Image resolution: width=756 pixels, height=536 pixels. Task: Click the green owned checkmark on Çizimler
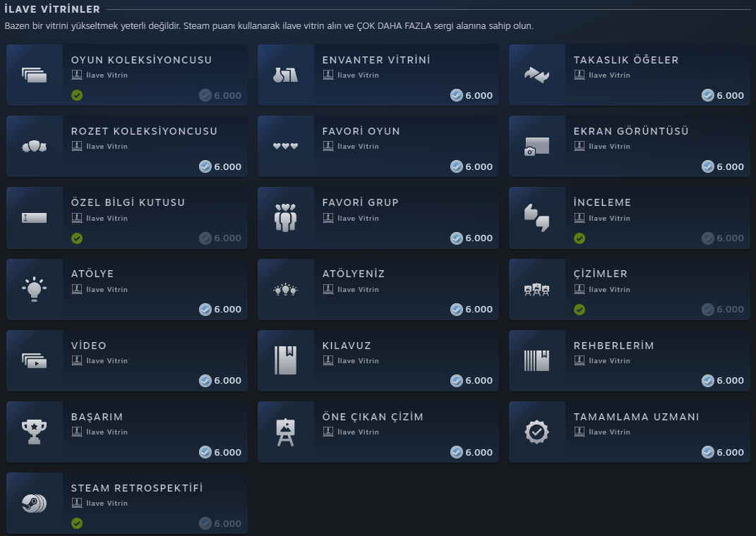coord(580,310)
